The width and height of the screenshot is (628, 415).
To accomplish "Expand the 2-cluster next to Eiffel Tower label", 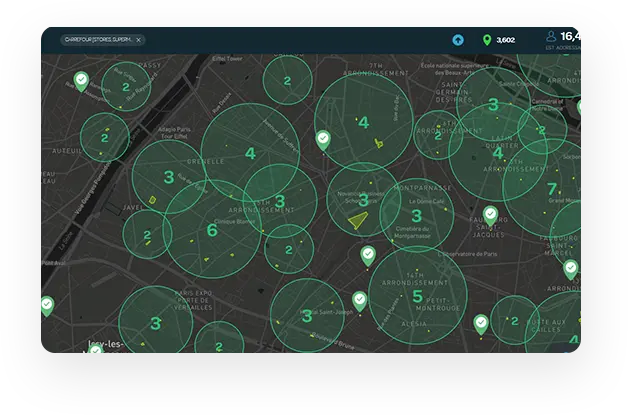I will click(288, 81).
